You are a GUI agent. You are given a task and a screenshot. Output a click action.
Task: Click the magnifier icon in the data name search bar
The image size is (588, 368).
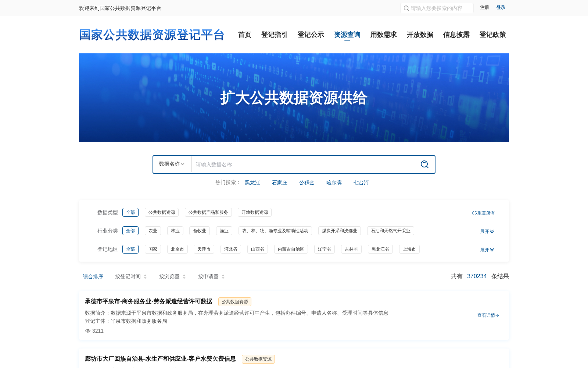424,164
